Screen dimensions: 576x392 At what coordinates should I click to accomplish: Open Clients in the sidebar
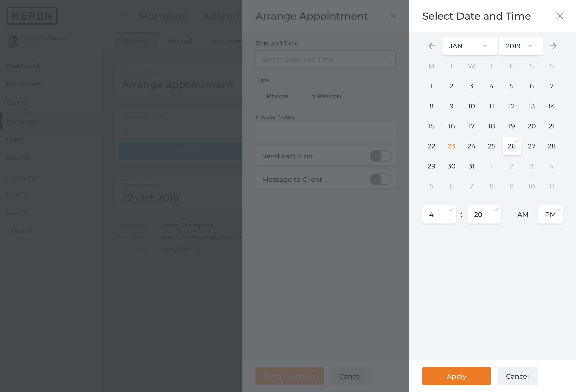tap(17, 103)
